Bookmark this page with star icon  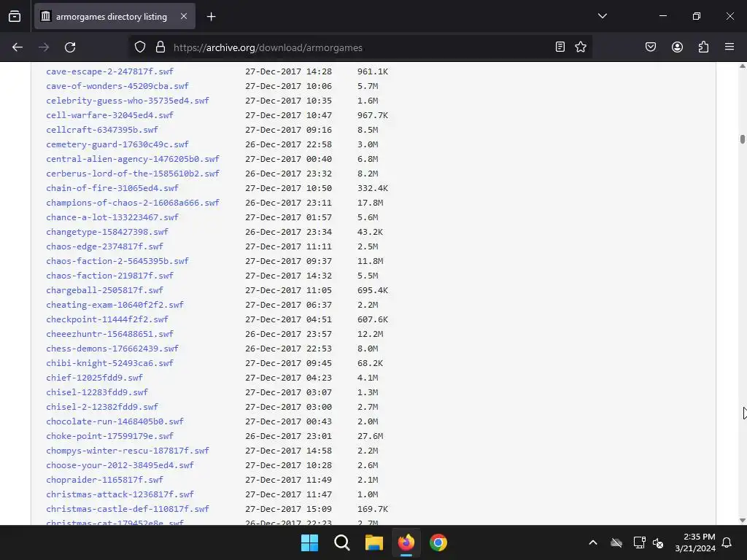pyautogui.click(x=580, y=47)
